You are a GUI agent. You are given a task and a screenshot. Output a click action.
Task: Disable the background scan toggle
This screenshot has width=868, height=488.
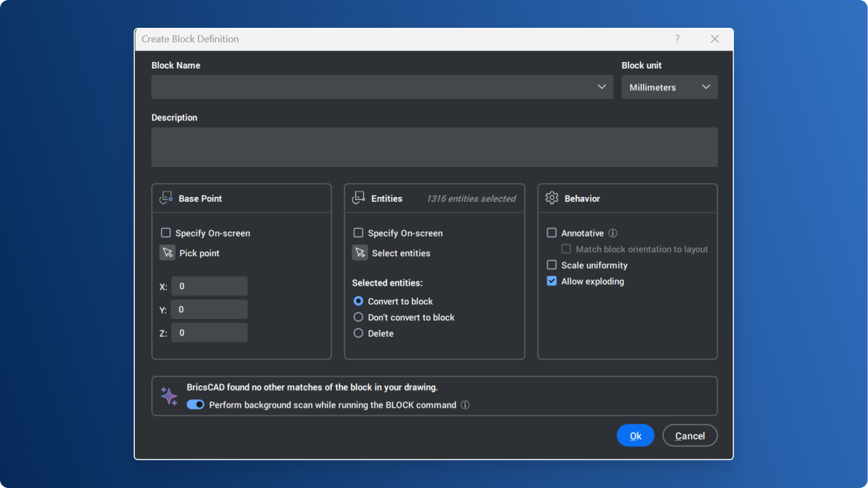pos(195,405)
